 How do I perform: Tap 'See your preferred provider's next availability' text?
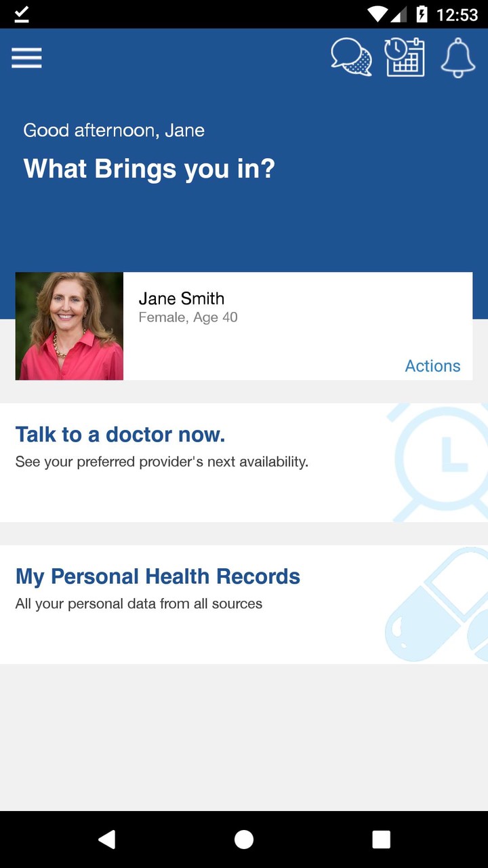[161, 462]
